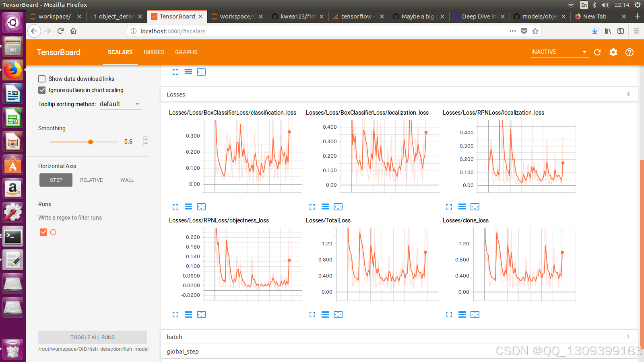
Task: Open a new Firefox tab with plus
Action: (638, 16)
